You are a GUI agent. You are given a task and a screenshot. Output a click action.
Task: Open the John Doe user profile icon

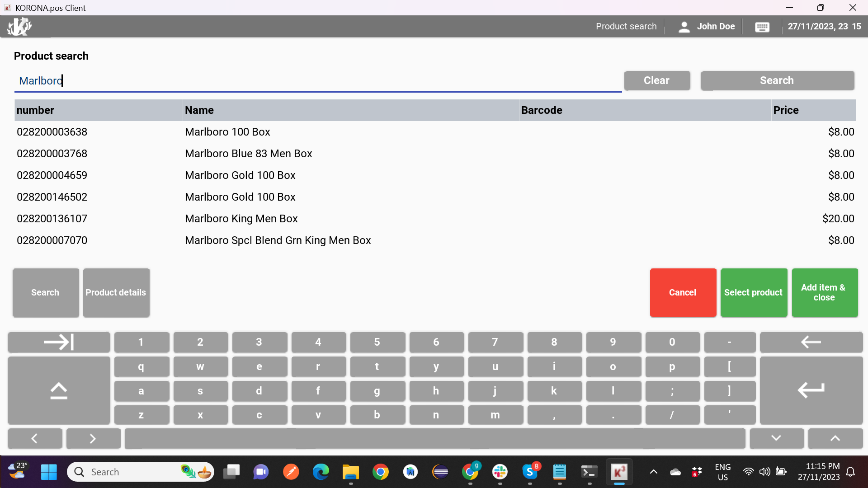684,27
